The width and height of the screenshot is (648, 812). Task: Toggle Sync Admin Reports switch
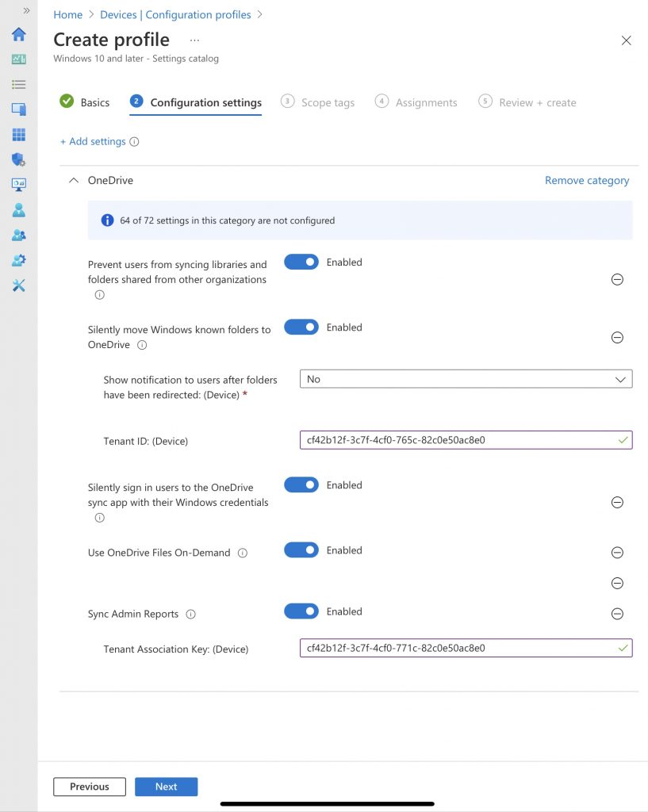(301, 611)
